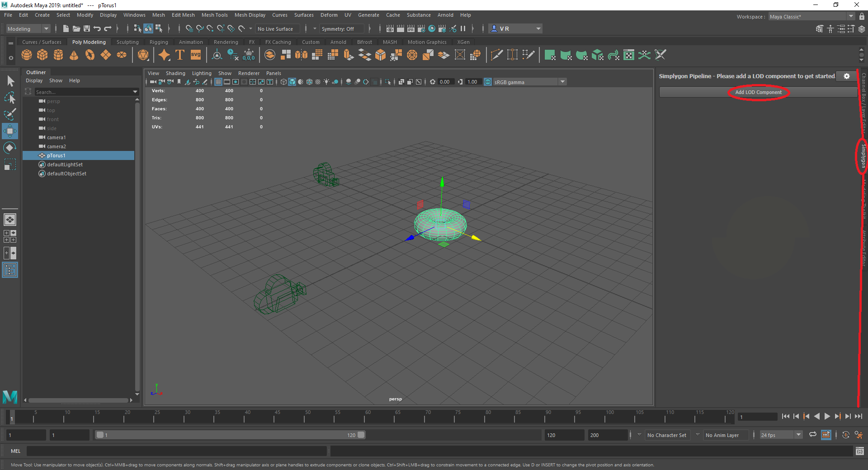Select the Move tool in the toolbox
Image resolution: width=868 pixels, height=470 pixels.
click(9, 132)
